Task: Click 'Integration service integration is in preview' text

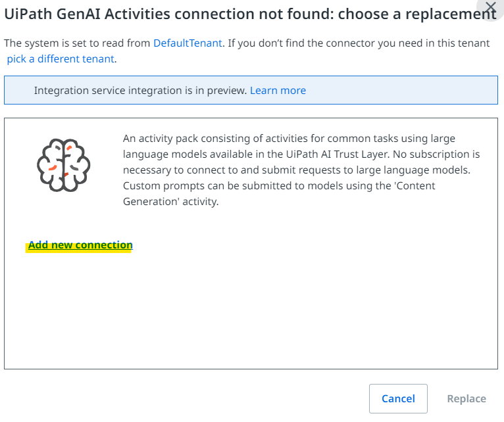Action: coord(140,90)
